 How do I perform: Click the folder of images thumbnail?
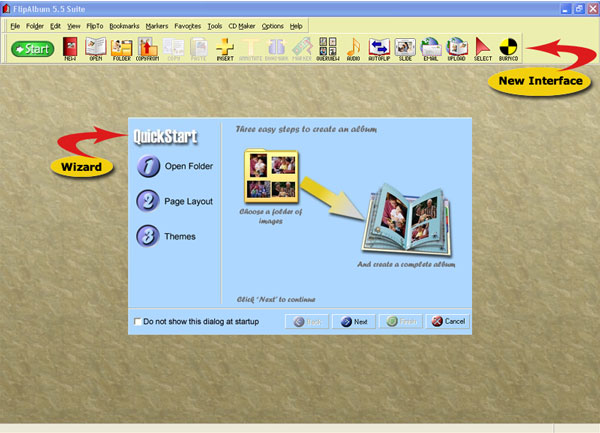click(x=271, y=177)
